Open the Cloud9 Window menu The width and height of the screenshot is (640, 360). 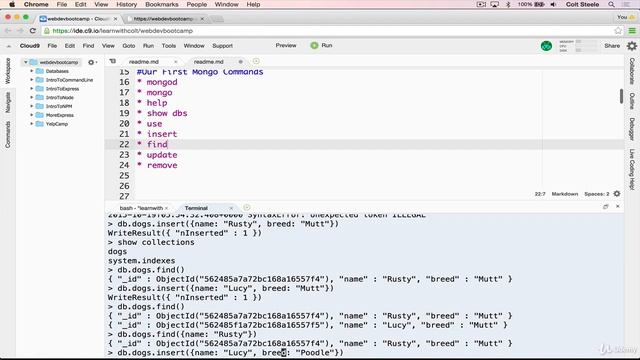[194, 46]
